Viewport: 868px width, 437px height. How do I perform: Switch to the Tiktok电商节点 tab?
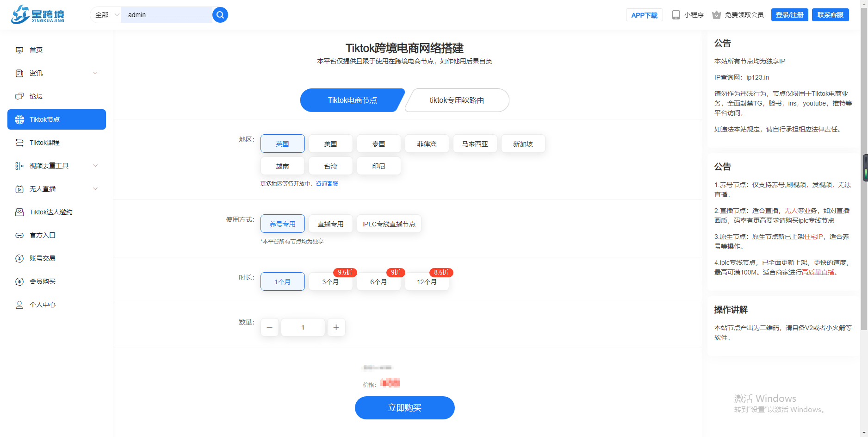353,100
